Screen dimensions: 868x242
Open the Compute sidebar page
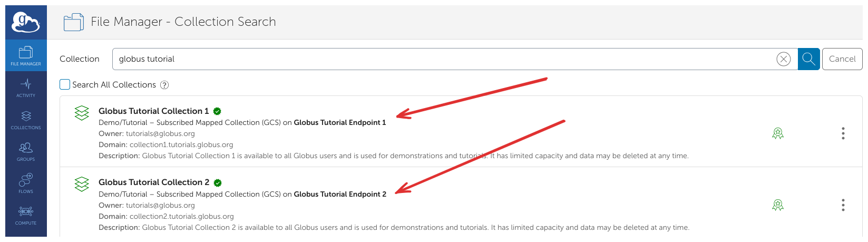tap(26, 215)
